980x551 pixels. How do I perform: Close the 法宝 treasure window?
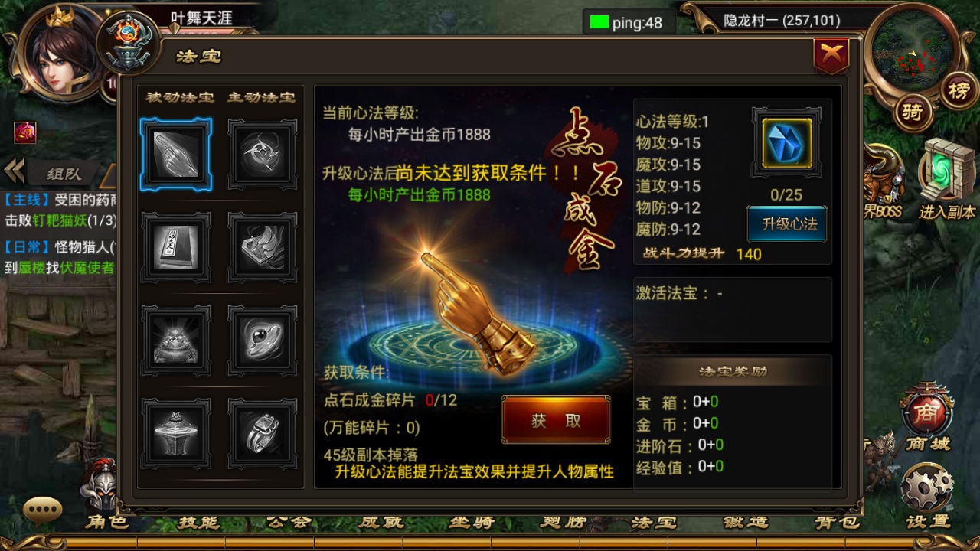[831, 56]
